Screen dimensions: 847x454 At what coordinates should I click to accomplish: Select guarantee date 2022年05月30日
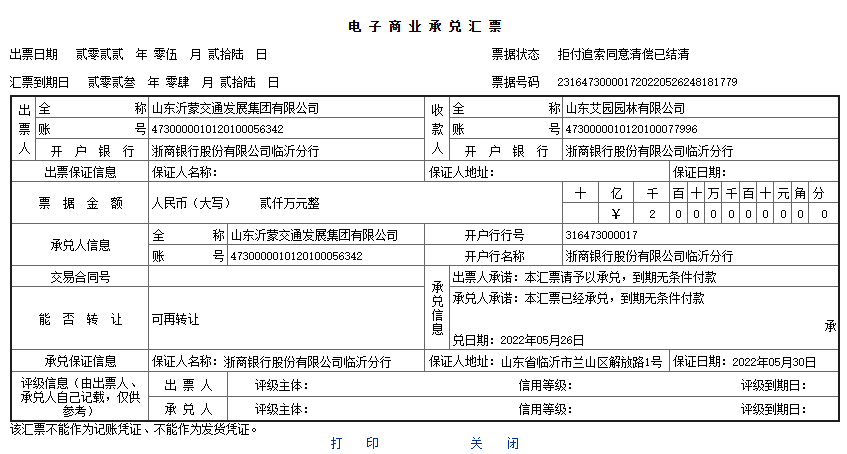[x=774, y=362]
